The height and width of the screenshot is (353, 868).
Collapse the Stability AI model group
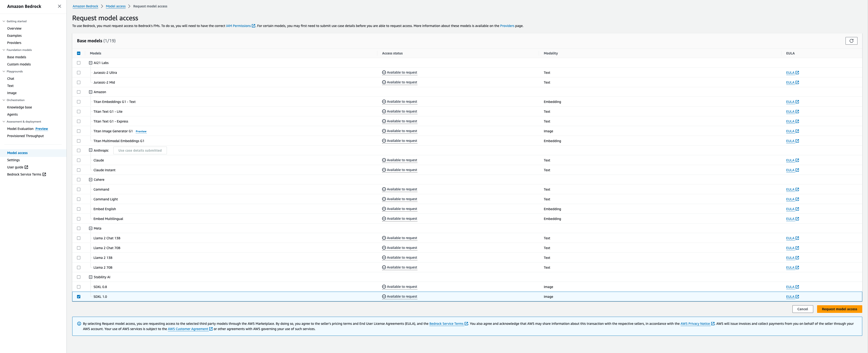91,277
